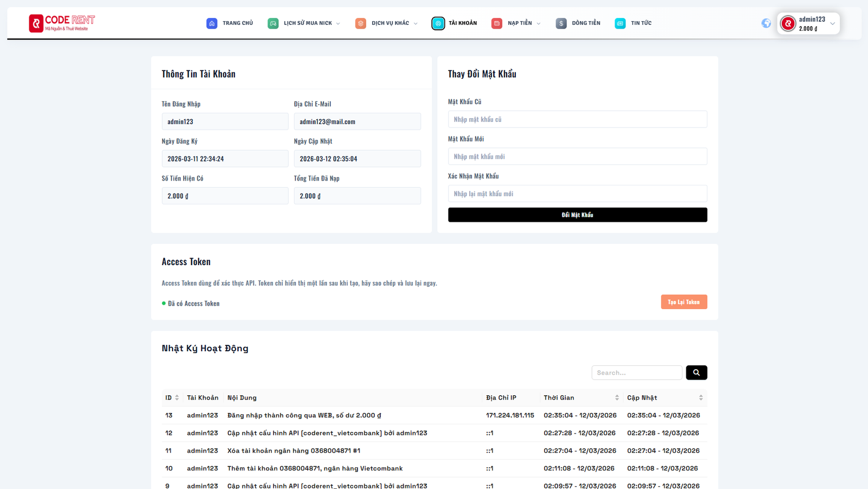Expand the admin123 account dropdown
The height and width of the screenshot is (489, 868).
[834, 23]
